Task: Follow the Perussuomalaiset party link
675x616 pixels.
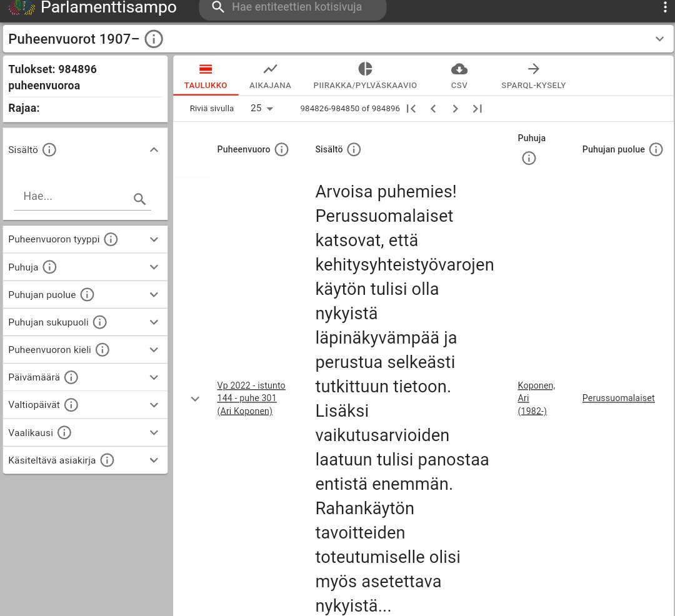Action: 618,398
